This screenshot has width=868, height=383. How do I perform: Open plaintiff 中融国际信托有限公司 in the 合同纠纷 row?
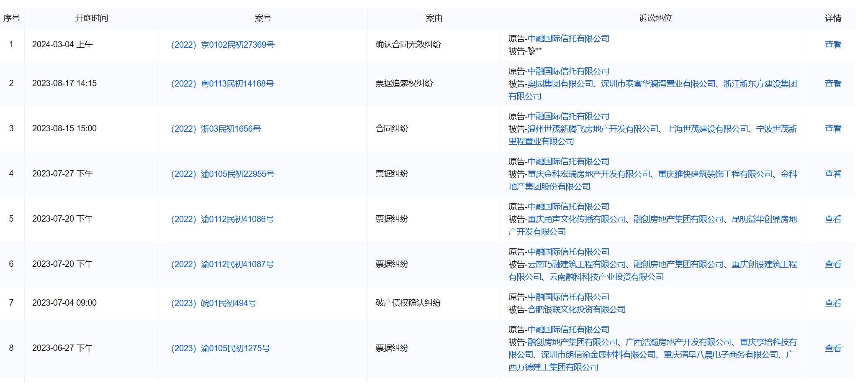tap(568, 116)
